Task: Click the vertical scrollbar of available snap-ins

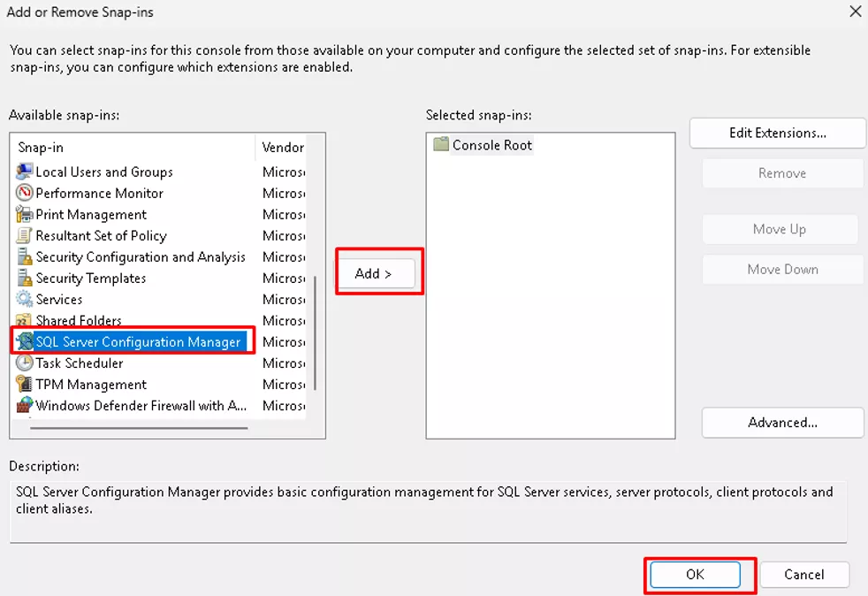Action: pos(316,332)
